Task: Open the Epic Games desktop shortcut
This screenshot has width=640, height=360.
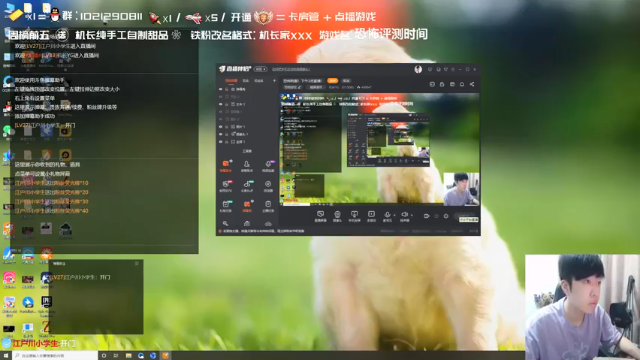Action: [47, 306]
